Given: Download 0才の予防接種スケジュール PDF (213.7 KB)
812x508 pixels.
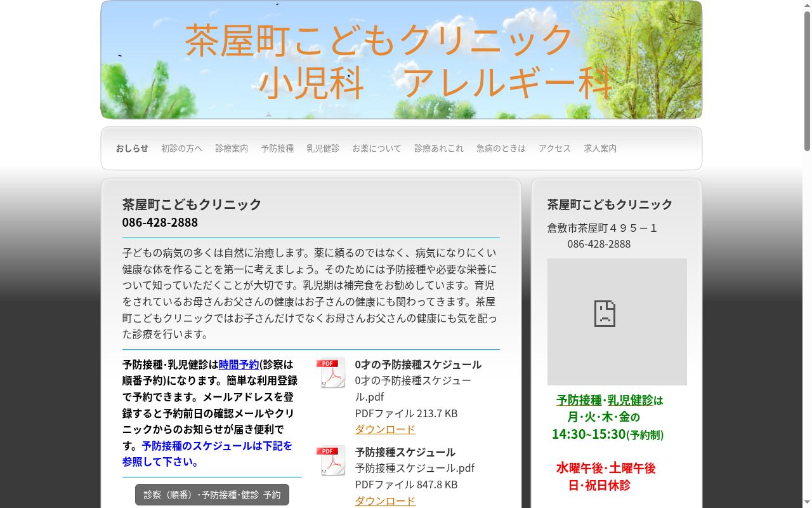Looking at the screenshot, I should (385, 429).
